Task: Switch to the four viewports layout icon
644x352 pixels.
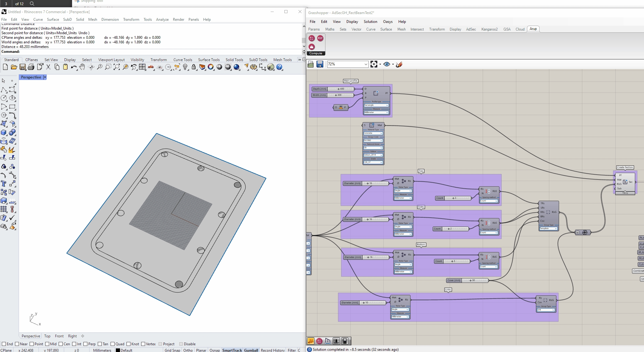Action: [x=142, y=67]
